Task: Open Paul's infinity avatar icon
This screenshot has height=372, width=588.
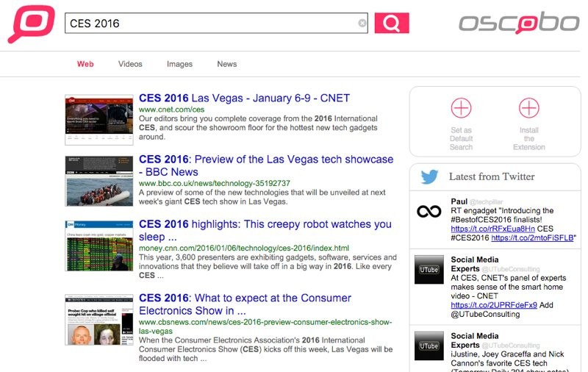Action: click(429, 212)
